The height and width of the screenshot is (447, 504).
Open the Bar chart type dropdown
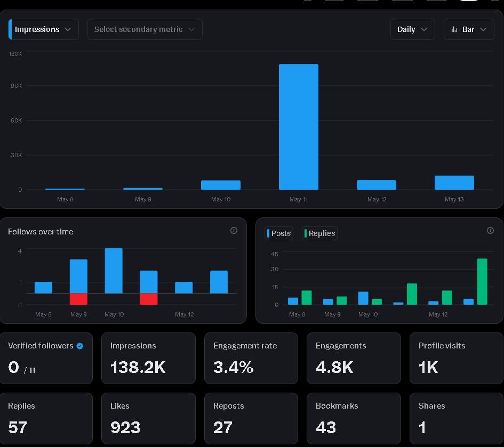point(469,29)
